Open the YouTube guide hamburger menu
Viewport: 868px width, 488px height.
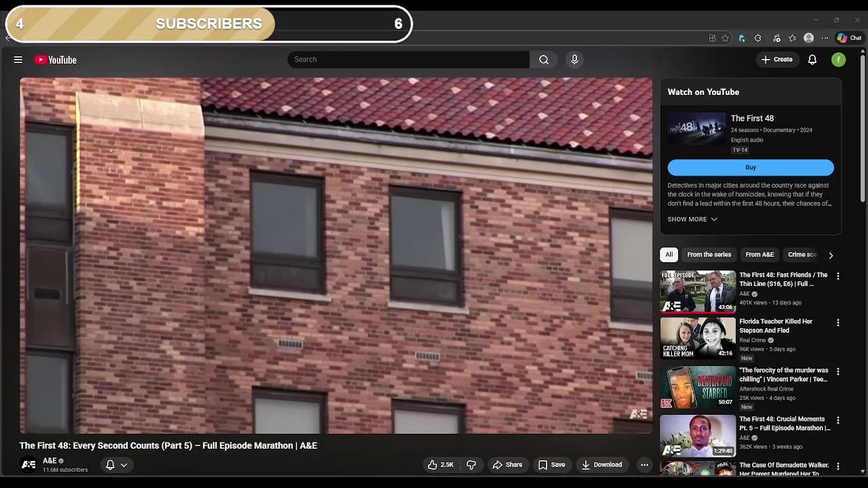pyautogui.click(x=18, y=60)
